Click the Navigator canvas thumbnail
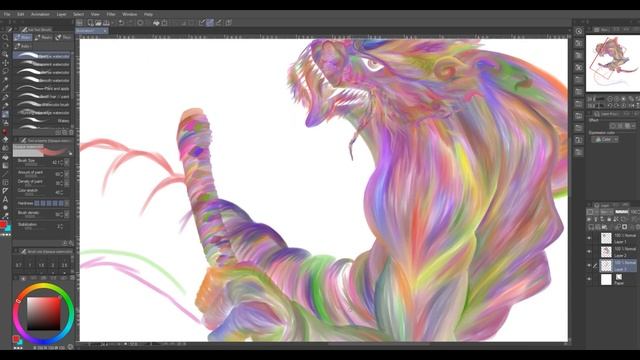This screenshot has width=640, height=360. [613, 63]
